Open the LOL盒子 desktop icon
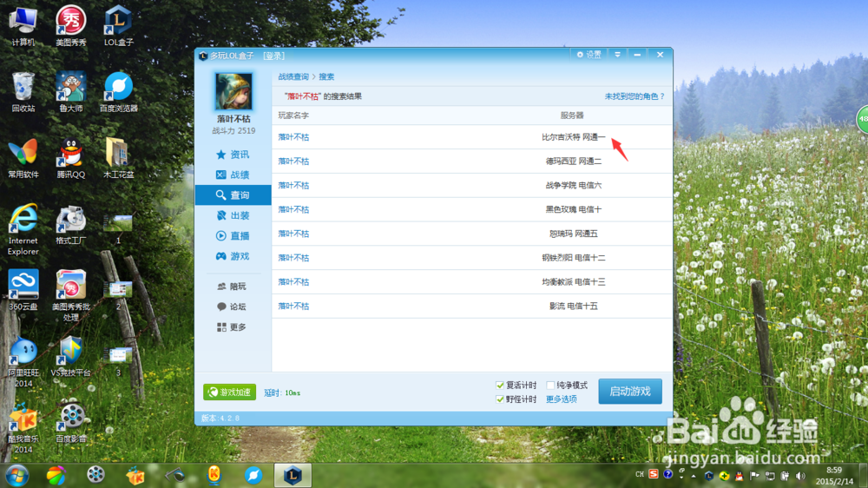The image size is (868, 488). (118, 26)
